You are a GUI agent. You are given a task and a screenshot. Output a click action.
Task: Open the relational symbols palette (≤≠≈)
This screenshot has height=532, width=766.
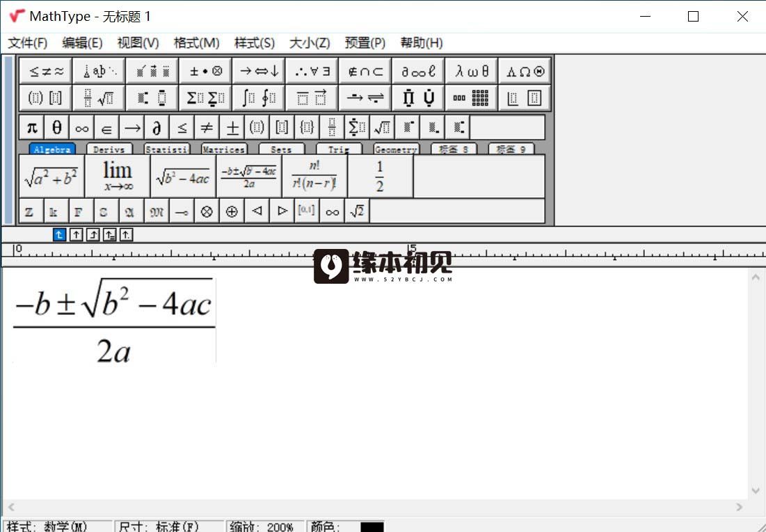click(x=46, y=72)
